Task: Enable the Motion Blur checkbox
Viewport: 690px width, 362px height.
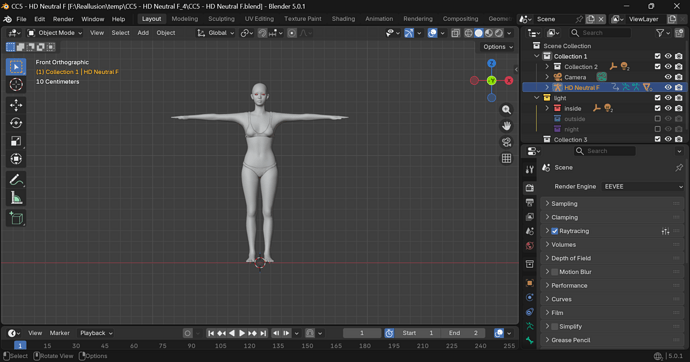Action: coord(554,272)
